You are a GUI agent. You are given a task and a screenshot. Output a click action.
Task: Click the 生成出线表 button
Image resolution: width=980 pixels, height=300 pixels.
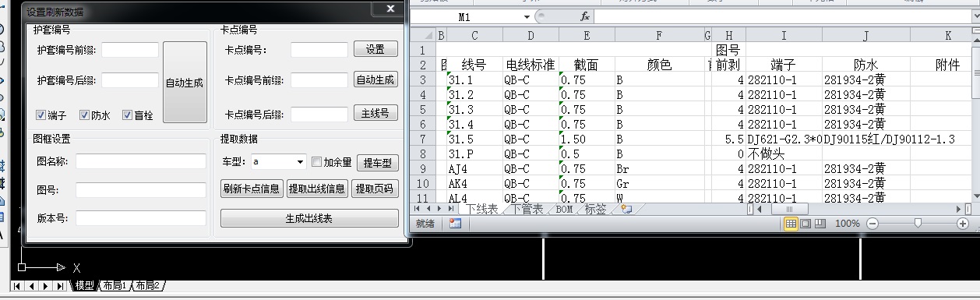[309, 219]
